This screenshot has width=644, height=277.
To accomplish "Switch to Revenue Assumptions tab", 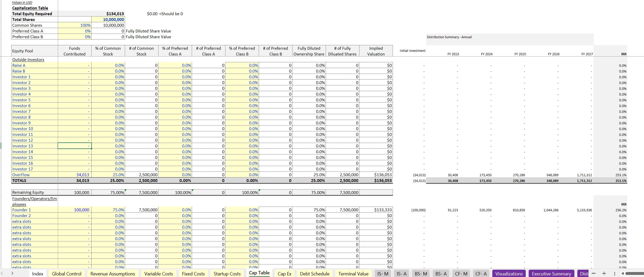I will click(113, 274).
